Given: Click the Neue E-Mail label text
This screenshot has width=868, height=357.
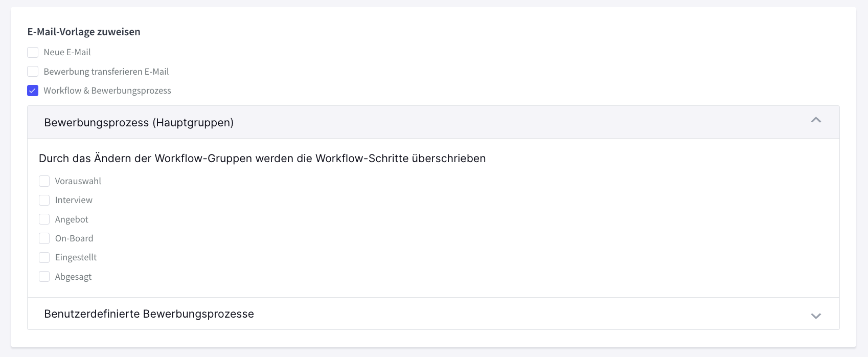Looking at the screenshot, I should pos(67,52).
